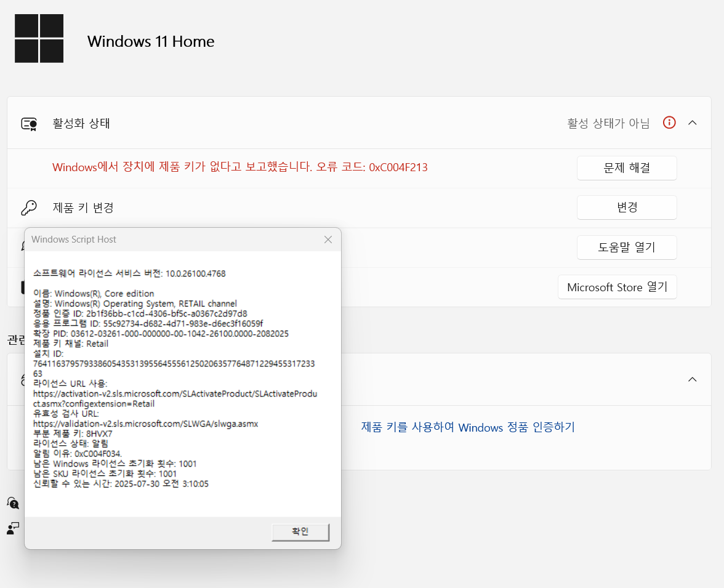Click the 라이선스 상태: 알림 line

click(71, 443)
